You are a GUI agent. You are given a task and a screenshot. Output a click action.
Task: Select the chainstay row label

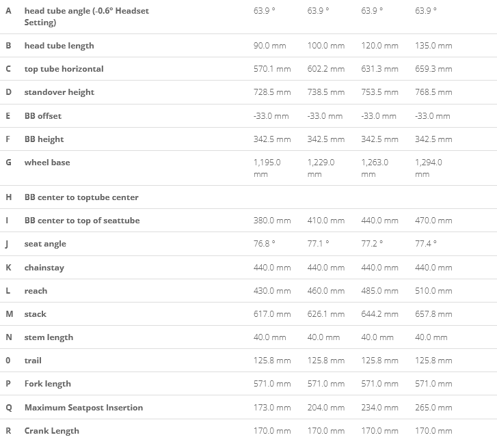click(x=44, y=268)
